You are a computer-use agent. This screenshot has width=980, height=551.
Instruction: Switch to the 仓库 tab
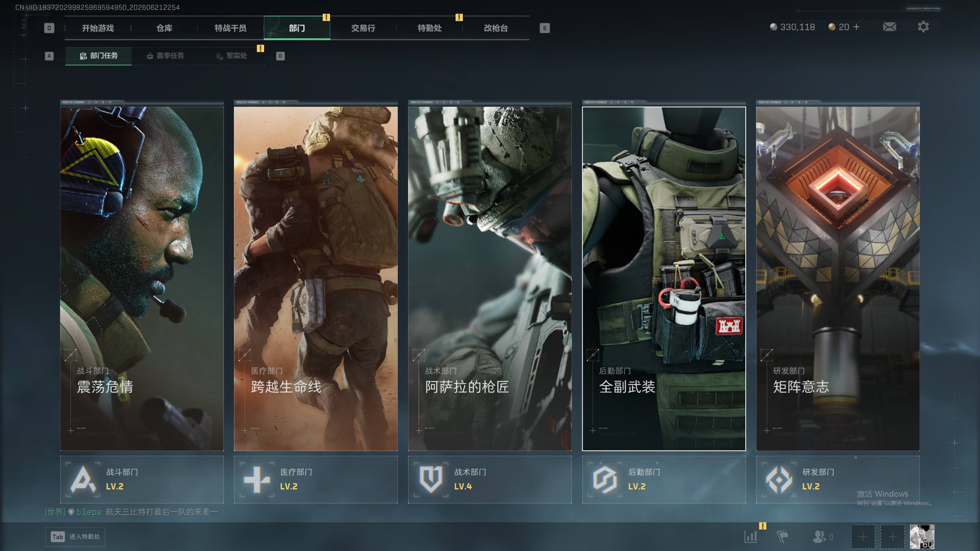coord(164,28)
